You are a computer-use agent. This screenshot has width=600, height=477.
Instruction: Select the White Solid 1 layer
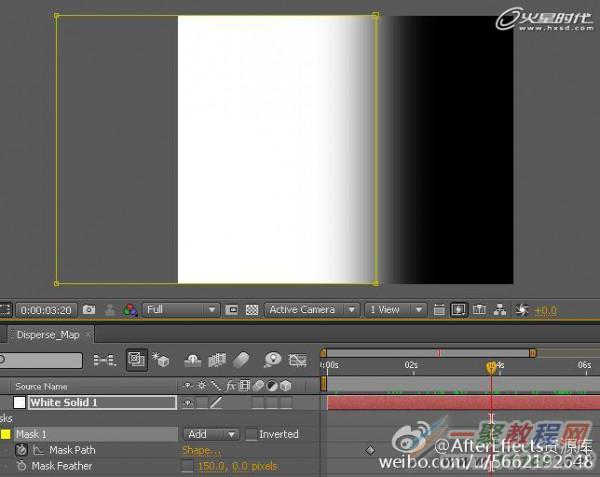[100, 403]
